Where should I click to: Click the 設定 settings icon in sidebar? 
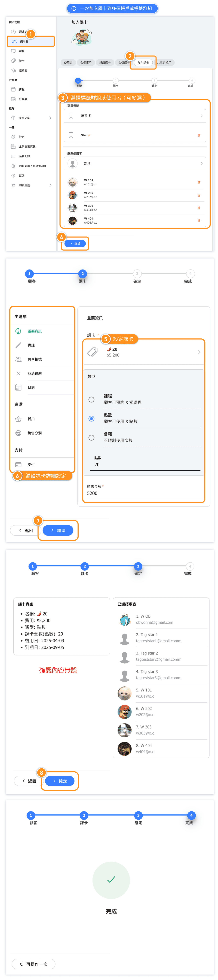click(13, 137)
